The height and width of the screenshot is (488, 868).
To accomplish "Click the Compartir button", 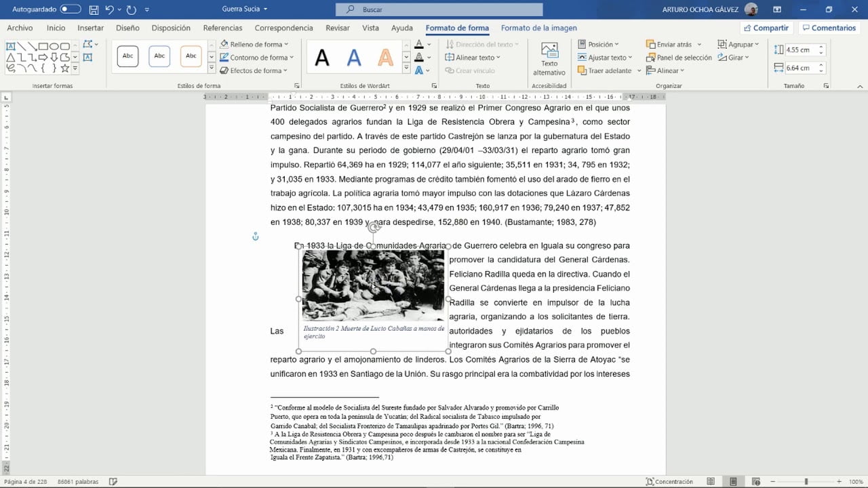I will click(x=766, y=28).
